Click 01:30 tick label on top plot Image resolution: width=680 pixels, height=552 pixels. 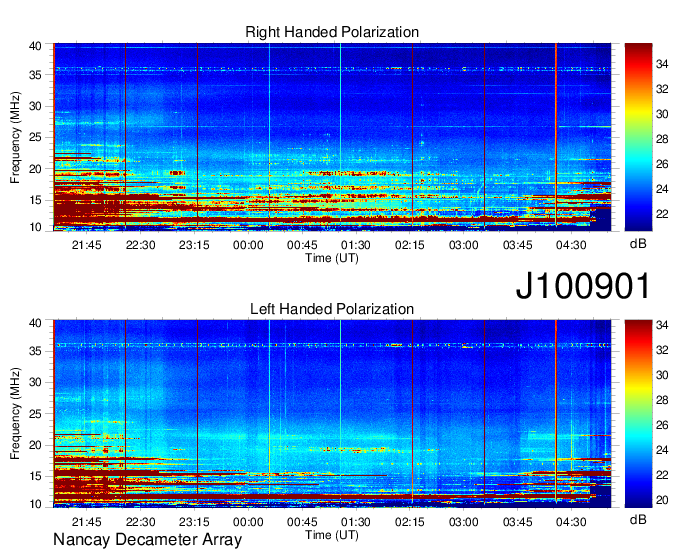pyautogui.click(x=356, y=245)
